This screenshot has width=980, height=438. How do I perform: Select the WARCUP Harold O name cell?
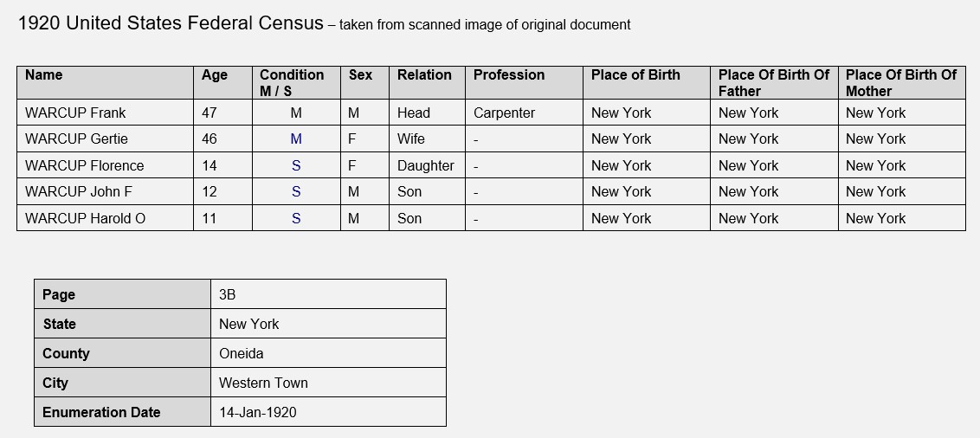tap(105, 218)
